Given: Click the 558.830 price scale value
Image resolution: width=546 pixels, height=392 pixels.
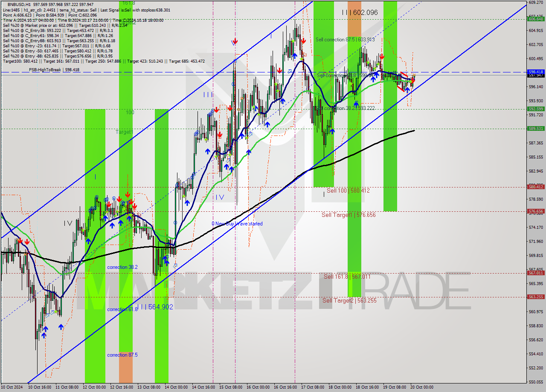Looking at the screenshot, I should (536, 326).
